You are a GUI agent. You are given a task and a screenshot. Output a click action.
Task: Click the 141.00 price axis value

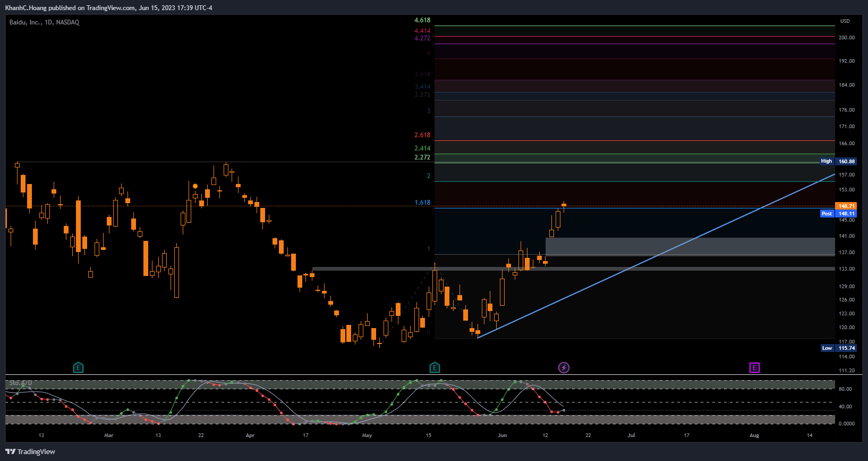[x=847, y=236]
